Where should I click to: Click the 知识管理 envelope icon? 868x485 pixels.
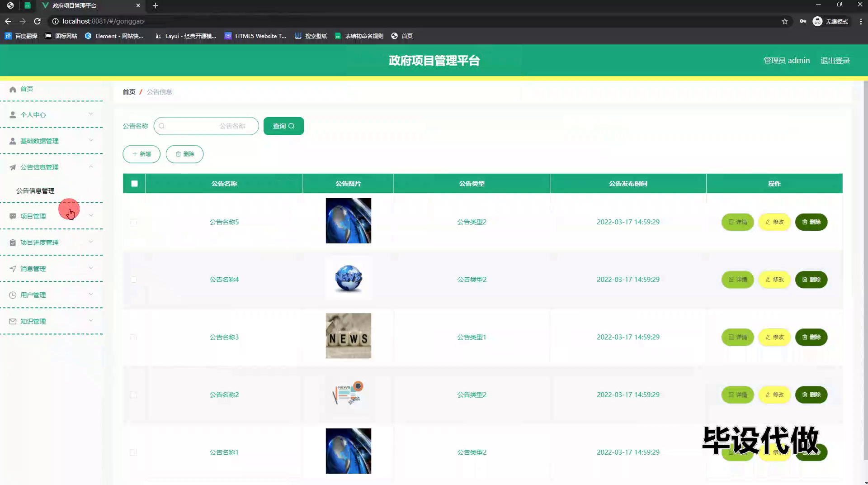coord(13,321)
